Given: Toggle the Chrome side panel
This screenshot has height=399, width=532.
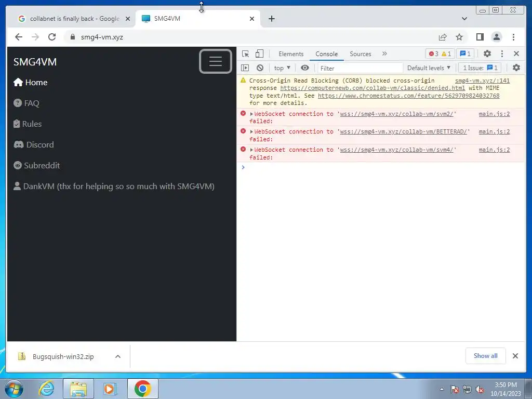Looking at the screenshot, I should [x=480, y=37].
